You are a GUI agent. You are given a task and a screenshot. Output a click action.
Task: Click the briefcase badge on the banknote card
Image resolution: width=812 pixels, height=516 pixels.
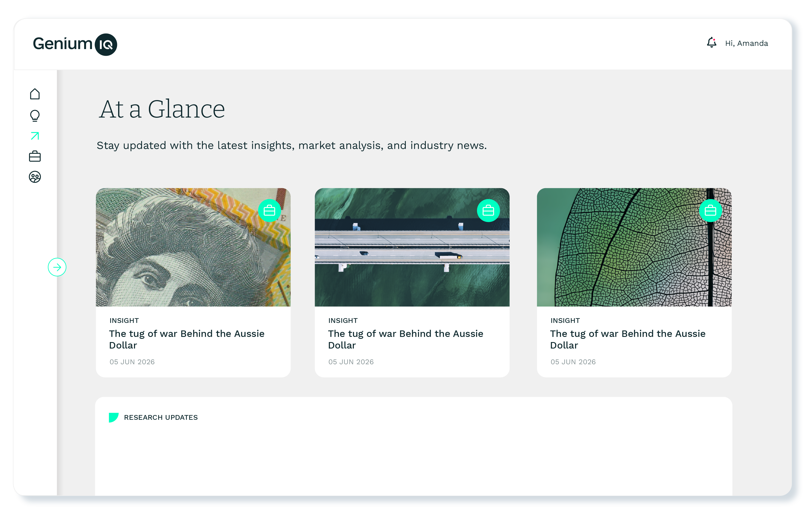click(x=269, y=211)
